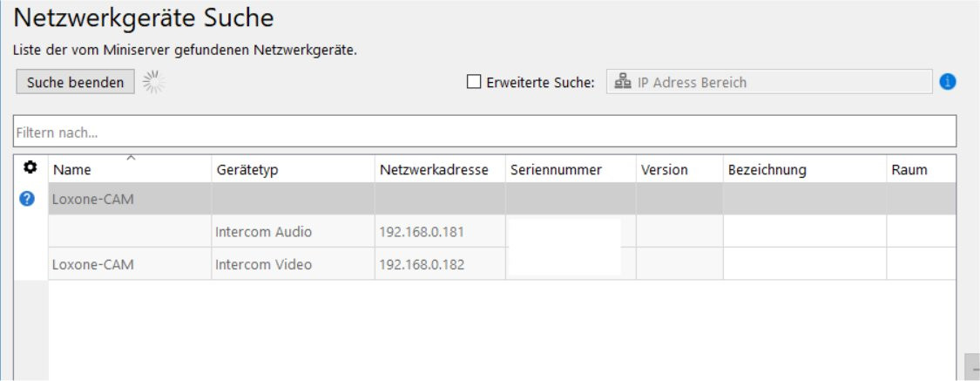Image resolution: width=980 pixels, height=381 pixels.
Task: Click the Seriennummer column header
Action: pyautogui.click(x=556, y=170)
